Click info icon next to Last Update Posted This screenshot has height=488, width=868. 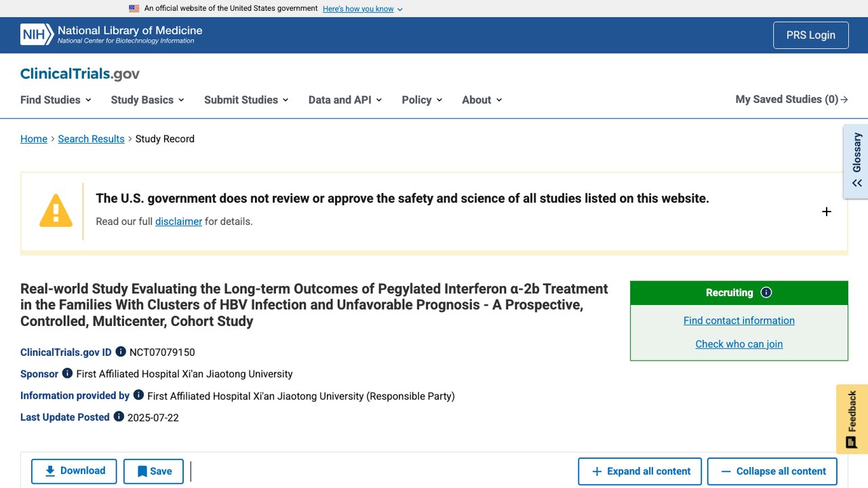click(x=119, y=417)
